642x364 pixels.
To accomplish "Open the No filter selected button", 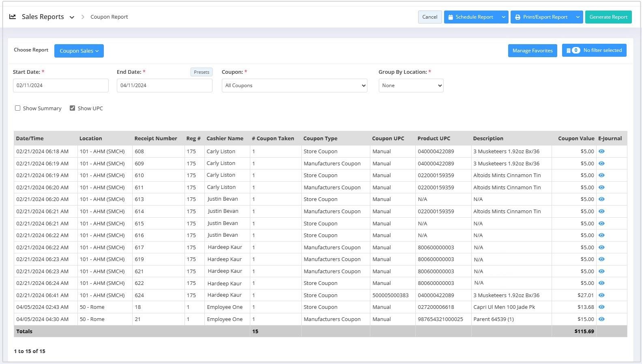I will (x=594, y=50).
